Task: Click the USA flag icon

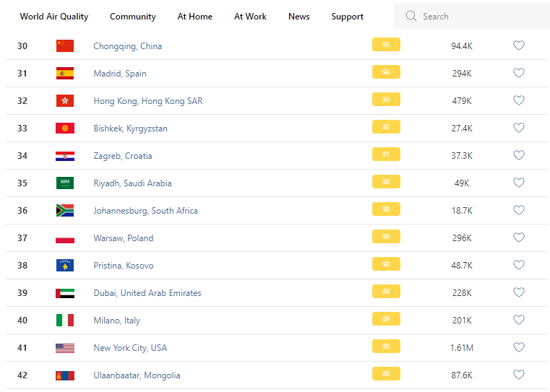Action: (x=65, y=348)
